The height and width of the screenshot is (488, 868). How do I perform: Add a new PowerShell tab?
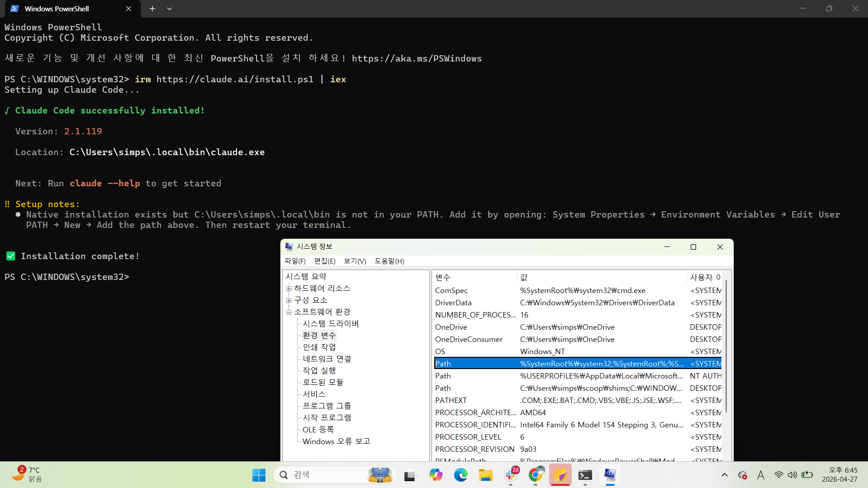point(152,9)
